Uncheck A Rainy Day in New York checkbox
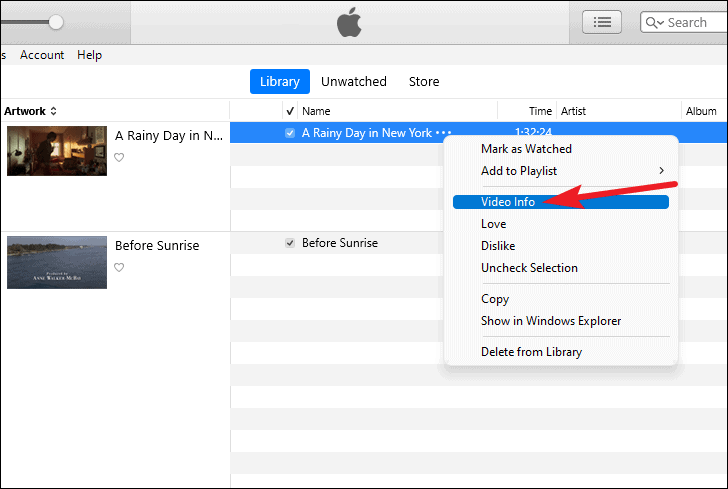 (x=290, y=133)
